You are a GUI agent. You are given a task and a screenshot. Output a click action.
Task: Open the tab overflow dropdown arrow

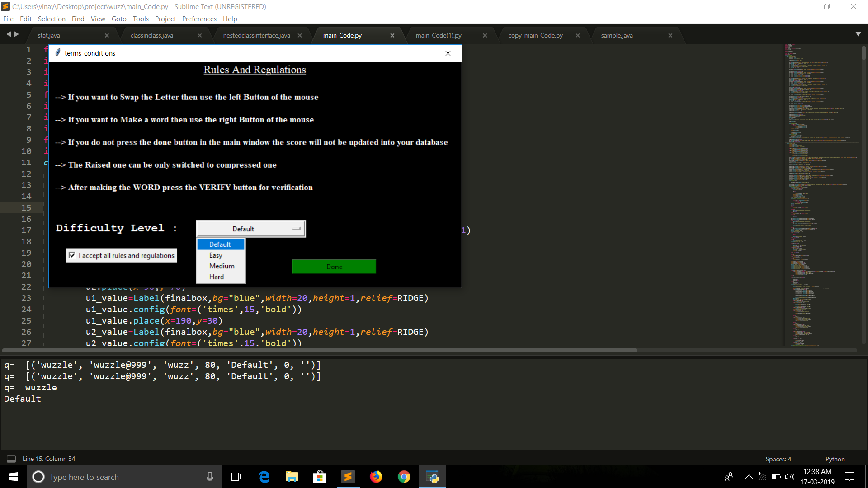click(x=859, y=34)
